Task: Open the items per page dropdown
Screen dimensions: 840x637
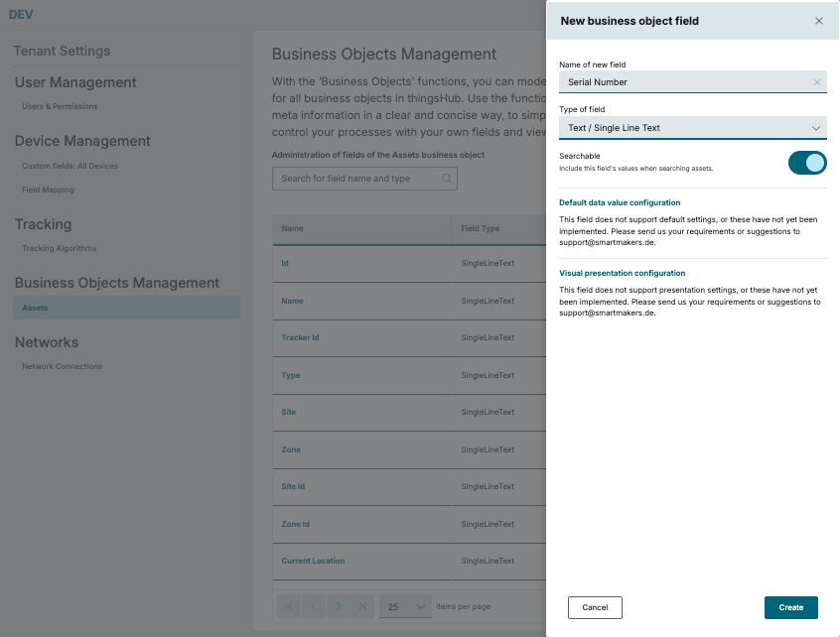Action: [405, 606]
